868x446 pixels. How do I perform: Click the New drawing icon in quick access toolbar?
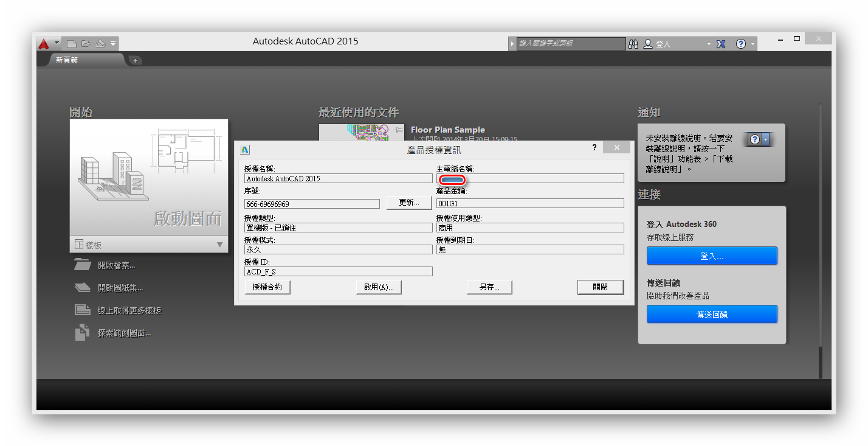[x=72, y=43]
